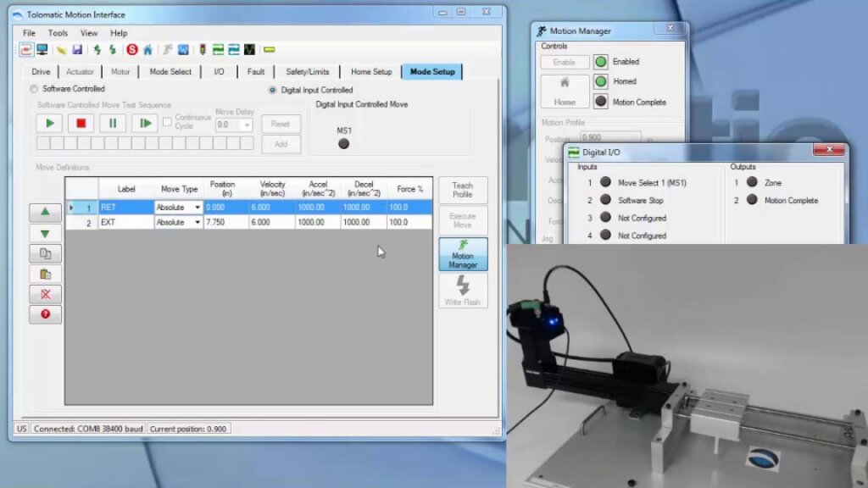Open the Tools menu
This screenshot has height=488, width=868.
pos(58,33)
